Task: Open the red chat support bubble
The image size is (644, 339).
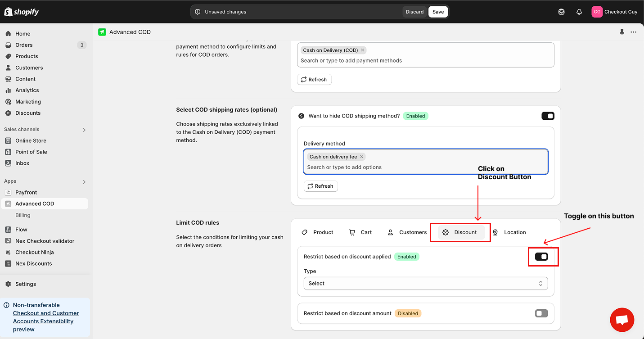Action: click(x=622, y=320)
